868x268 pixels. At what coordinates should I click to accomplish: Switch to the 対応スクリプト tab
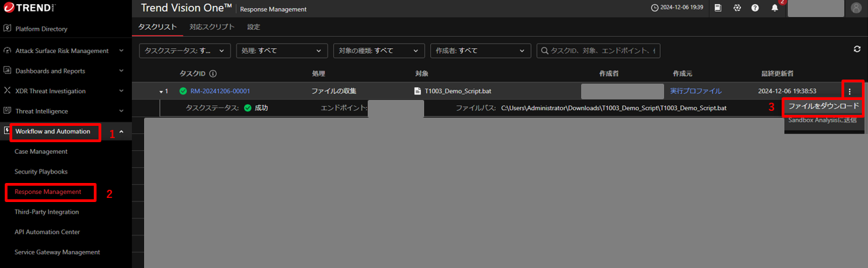[x=212, y=27]
